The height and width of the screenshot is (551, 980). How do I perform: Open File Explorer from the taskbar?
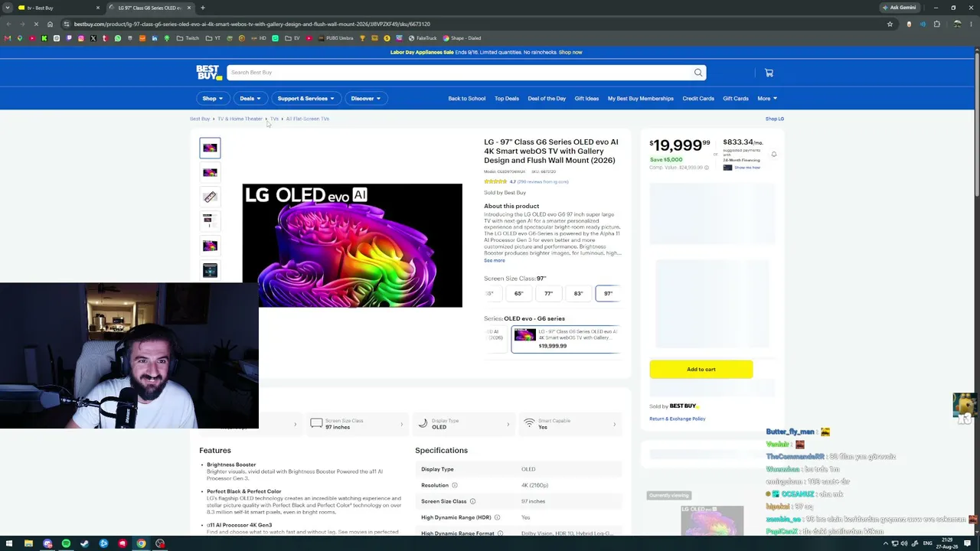pos(28,544)
